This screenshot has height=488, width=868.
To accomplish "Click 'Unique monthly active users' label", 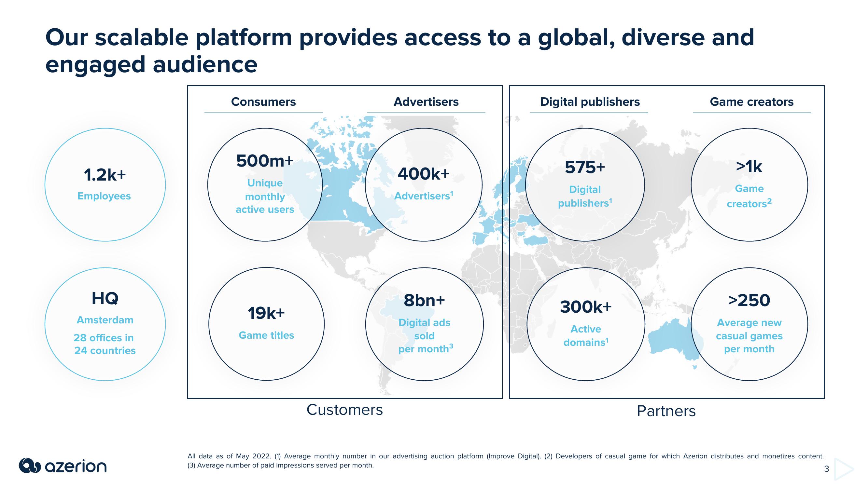I will (265, 197).
